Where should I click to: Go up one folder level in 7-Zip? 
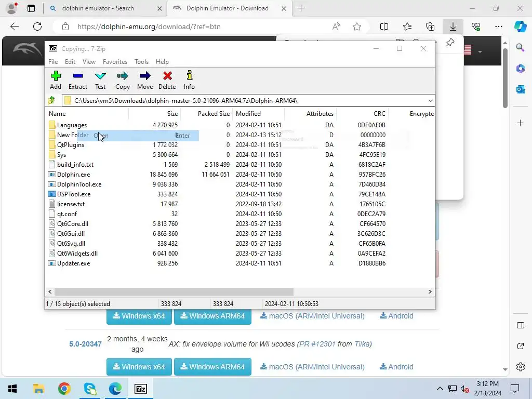click(x=51, y=100)
